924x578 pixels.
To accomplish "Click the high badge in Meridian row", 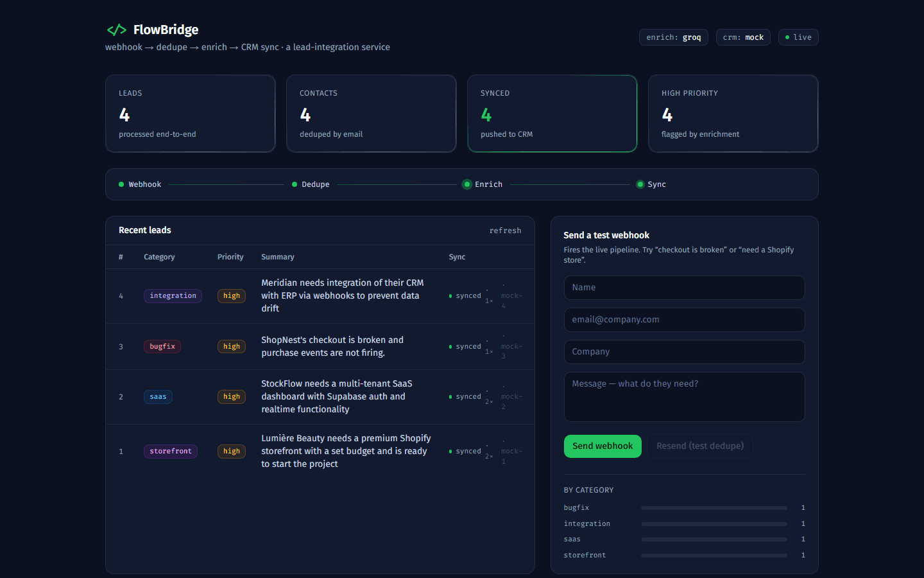I will point(232,296).
